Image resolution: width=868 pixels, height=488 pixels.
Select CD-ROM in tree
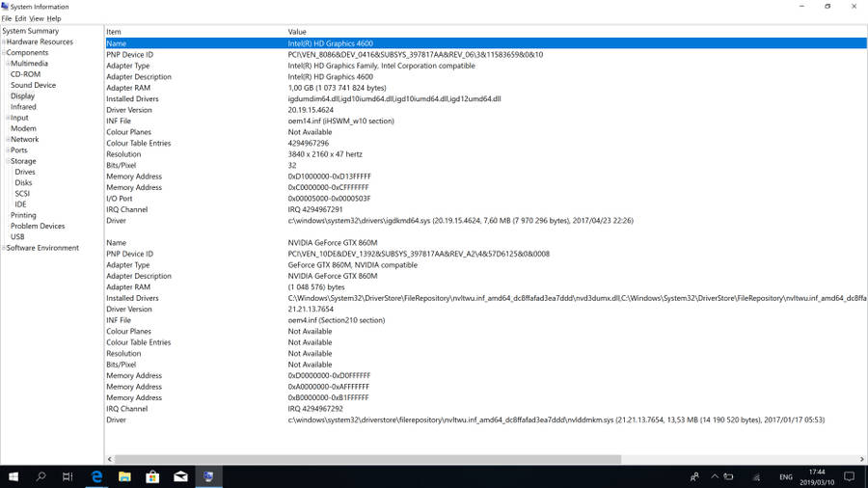coord(25,74)
